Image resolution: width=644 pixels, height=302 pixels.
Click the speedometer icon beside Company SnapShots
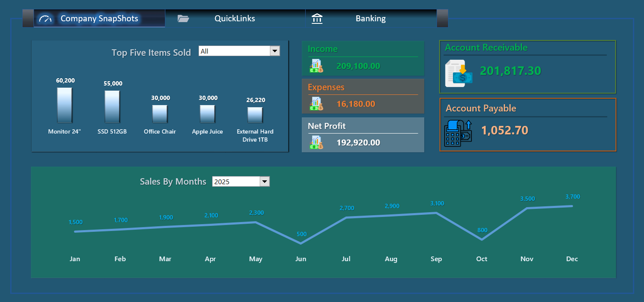[x=45, y=19]
